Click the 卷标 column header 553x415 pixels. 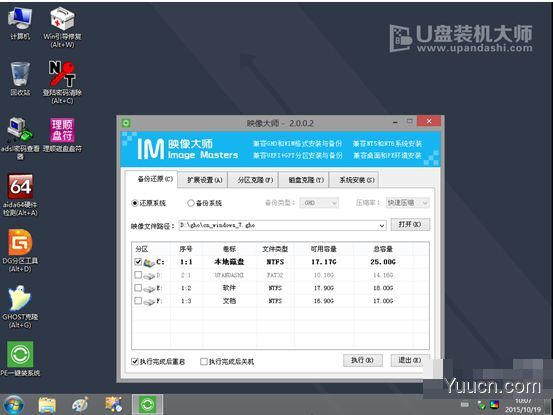[x=229, y=249]
